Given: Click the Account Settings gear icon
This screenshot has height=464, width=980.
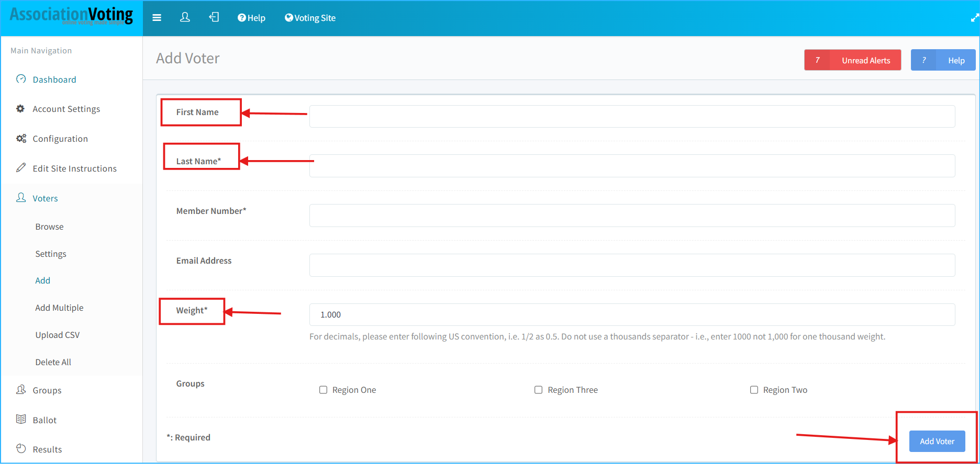Looking at the screenshot, I should pos(20,109).
